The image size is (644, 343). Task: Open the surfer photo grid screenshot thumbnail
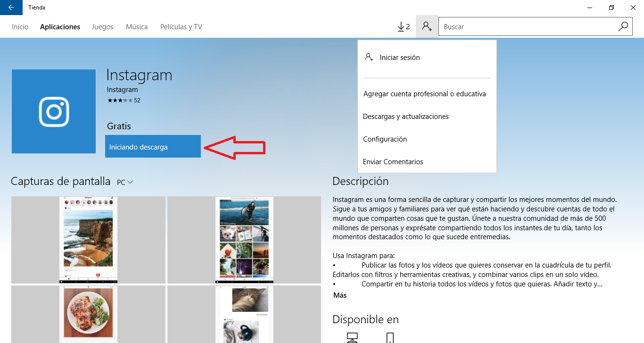tap(244, 240)
